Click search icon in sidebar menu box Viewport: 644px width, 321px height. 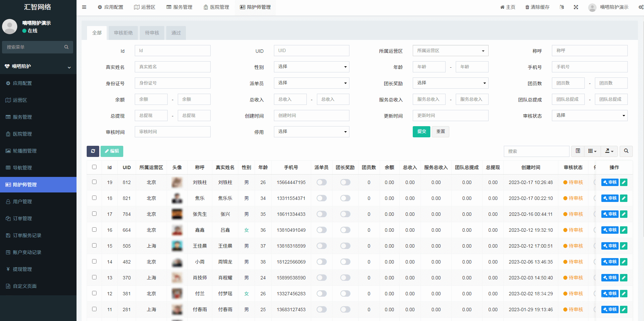pos(66,47)
